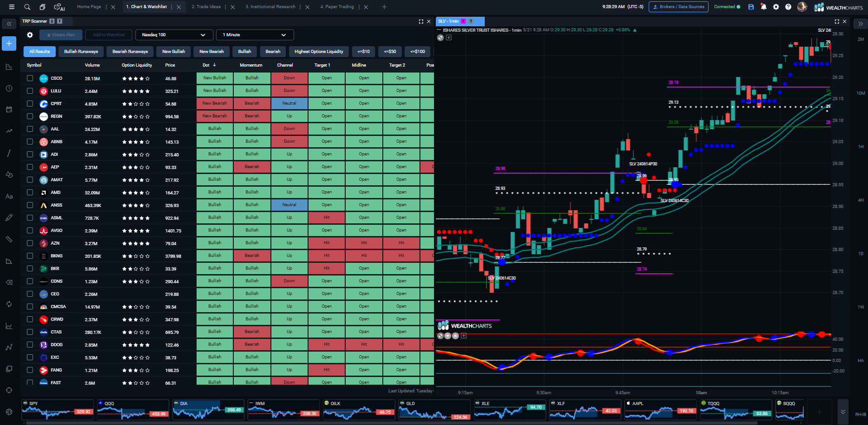Click the Brokers / Data Sources button
This screenshot has width=868, height=425.
[679, 7]
